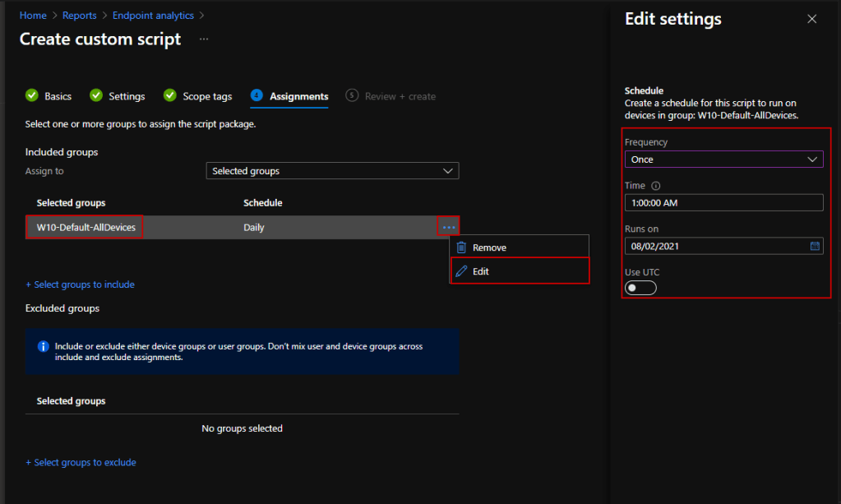
Task: Click the Time input field
Action: (x=723, y=203)
